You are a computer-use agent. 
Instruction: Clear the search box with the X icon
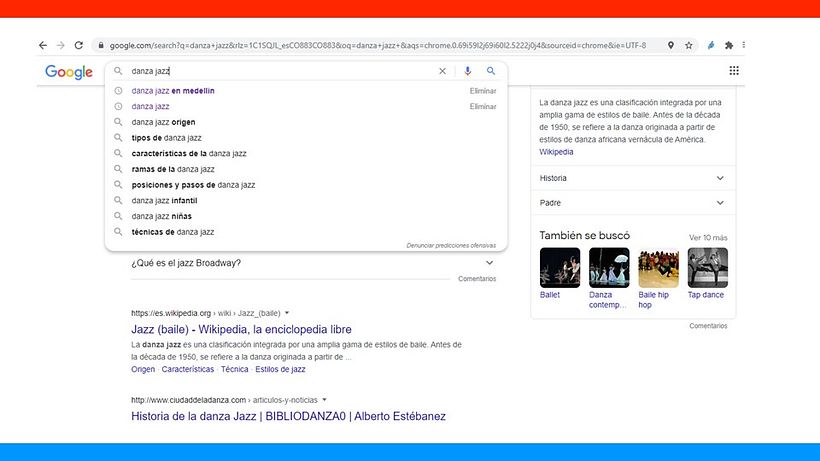coord(442,71)
